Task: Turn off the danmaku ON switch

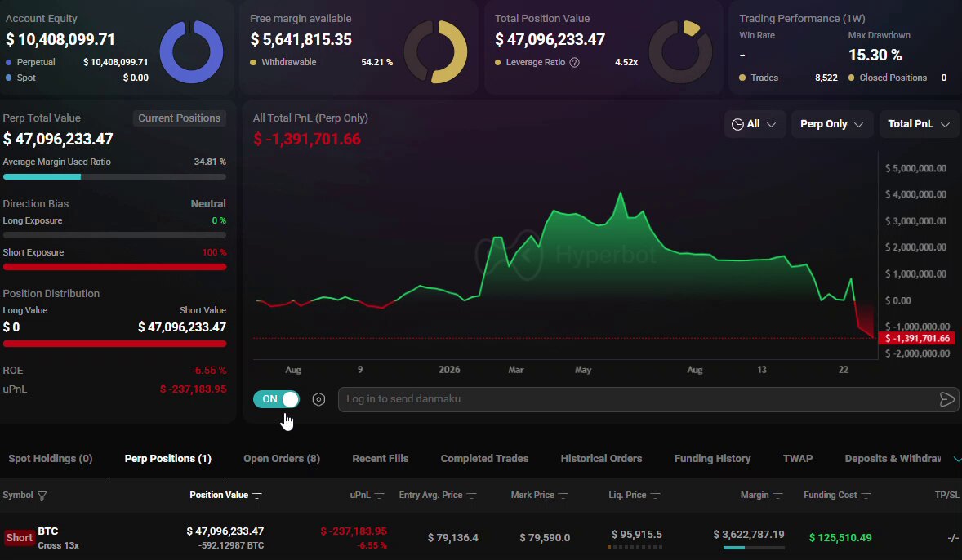Action: 276,399
